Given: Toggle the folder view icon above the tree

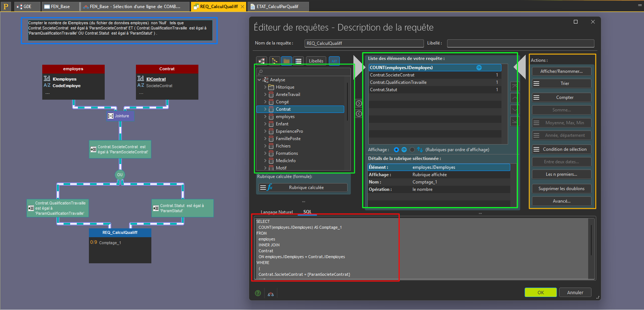Looking at the screenshot, I should tap(287, 61).
